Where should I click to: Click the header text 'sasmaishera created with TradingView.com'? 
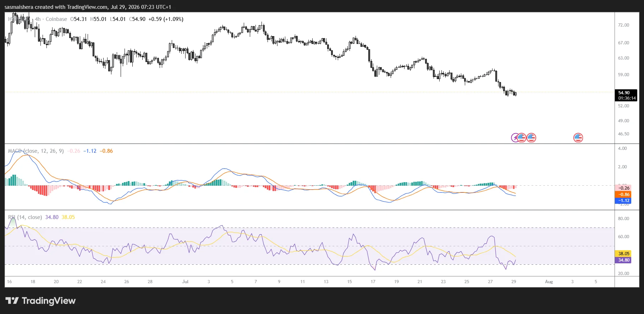(56, 7)
